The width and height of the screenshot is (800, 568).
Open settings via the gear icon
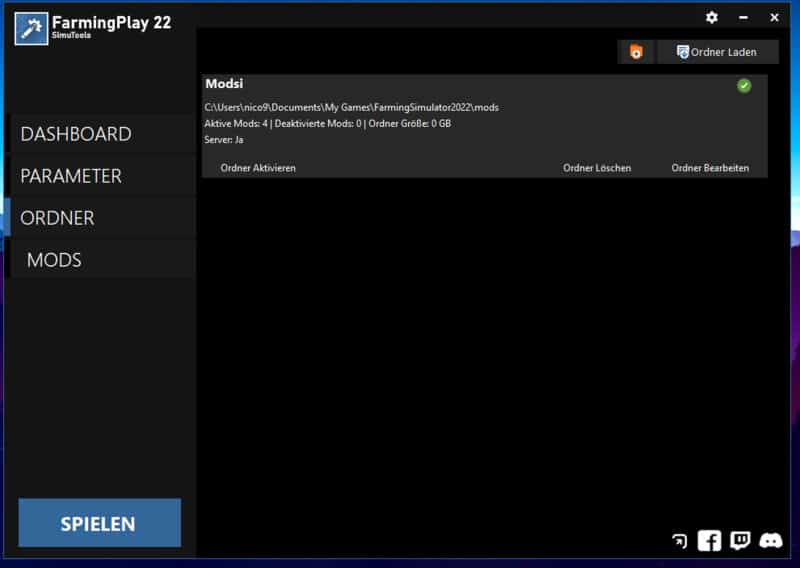tap(712, 17)
